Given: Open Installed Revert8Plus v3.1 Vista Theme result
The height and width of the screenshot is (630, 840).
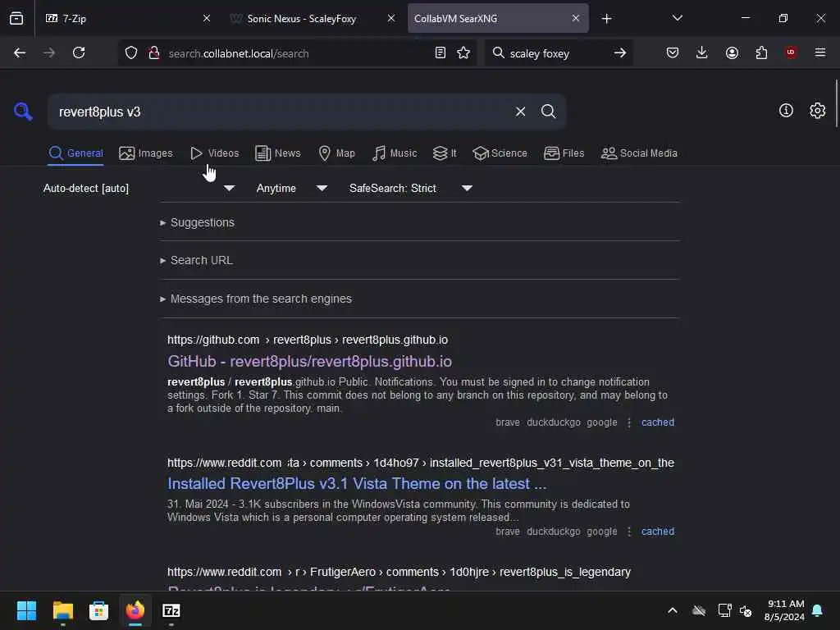Looking at the screenshot, I should tap(357, 483).
